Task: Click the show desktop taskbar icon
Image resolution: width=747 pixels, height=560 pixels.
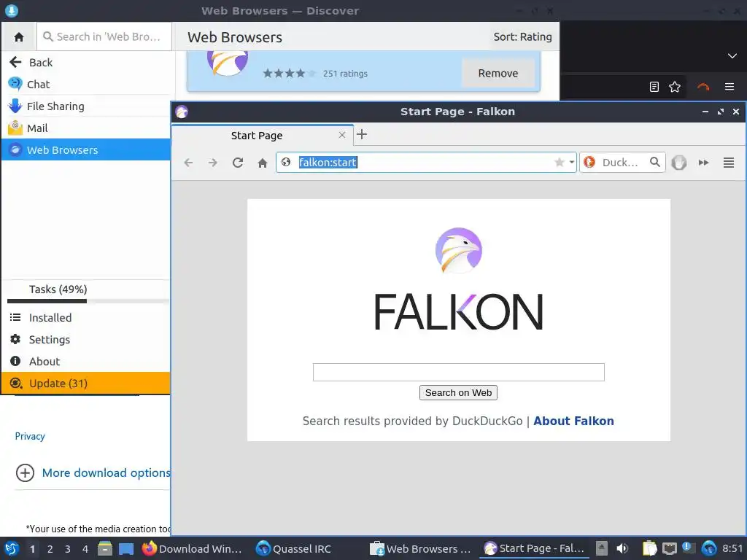Action: [126, 549]
